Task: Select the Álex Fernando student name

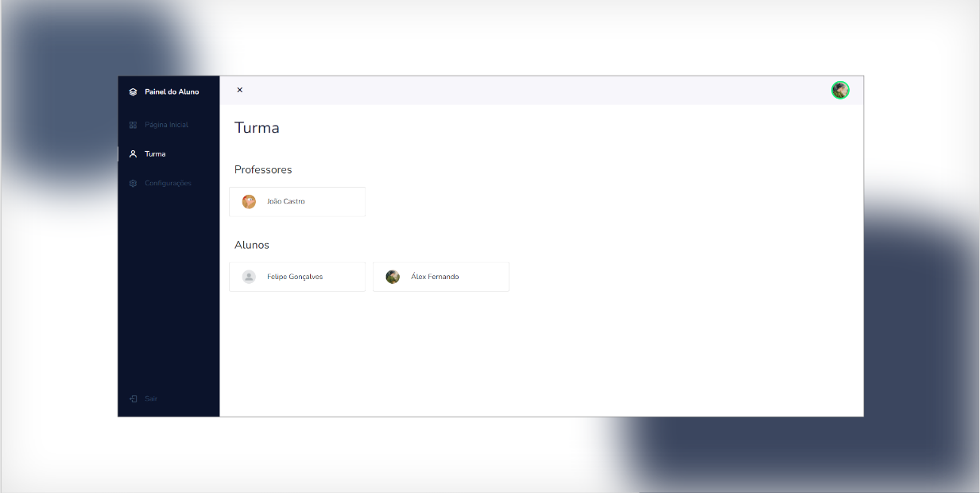Action: [435, 277]
